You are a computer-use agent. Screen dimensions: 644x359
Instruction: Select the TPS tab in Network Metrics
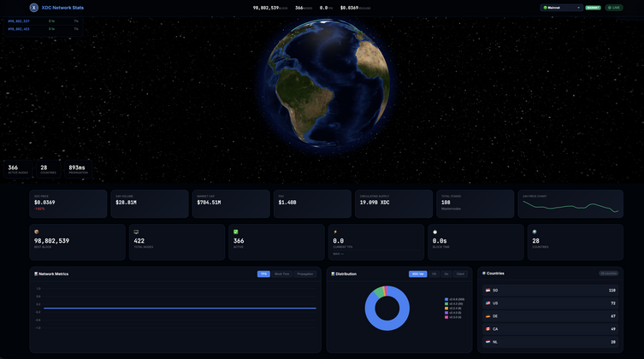263,274
